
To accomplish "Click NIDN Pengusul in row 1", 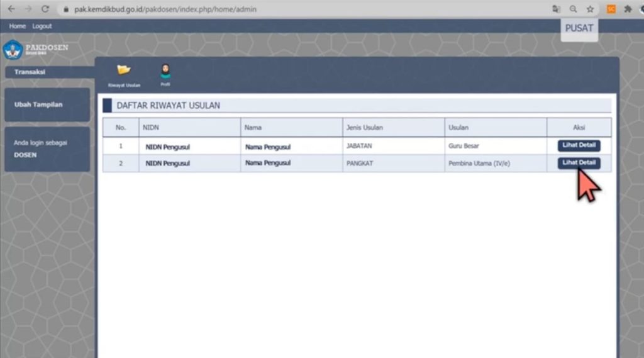I will 167,147.
